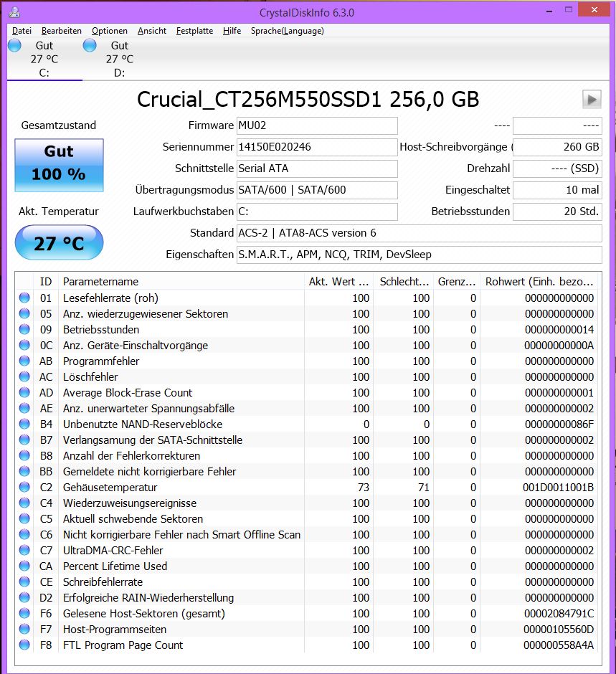The height and width of the screenshot is (674, 616).
Task: Open the Datei menu
Action: pos(22,31)
